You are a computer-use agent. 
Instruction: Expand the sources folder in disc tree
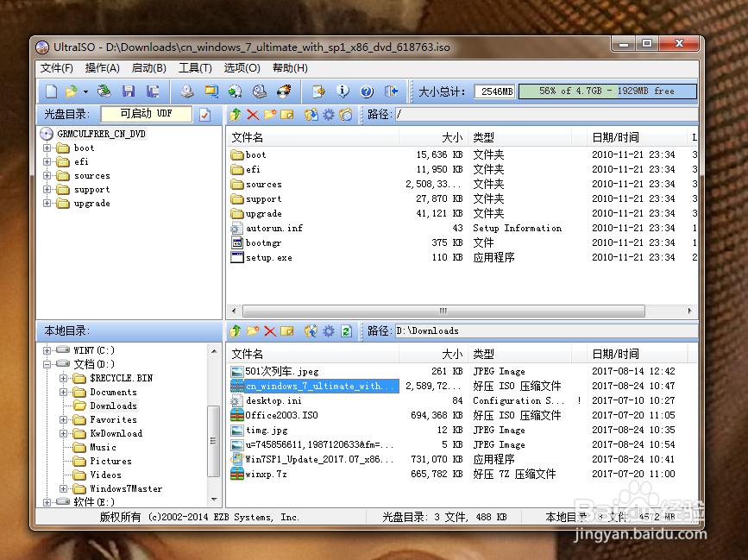click(47, 175)
